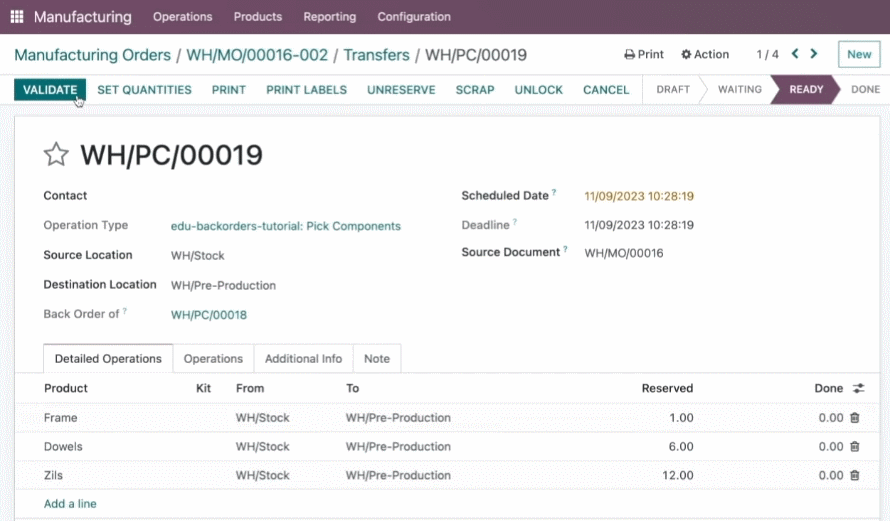Select the Frame product cell
The image size is (890, 521).
point(60,418)
